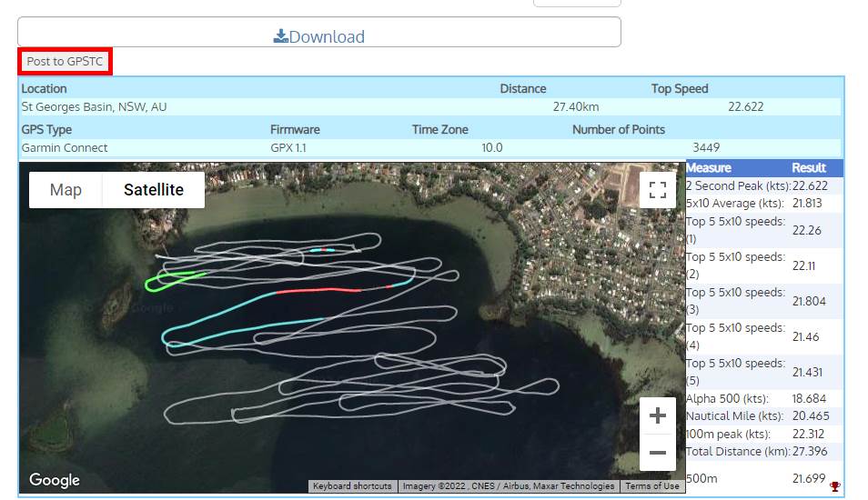Open Keyboard shortcuts on map
Screen dimensions: 868x500
tap(352, 486)
